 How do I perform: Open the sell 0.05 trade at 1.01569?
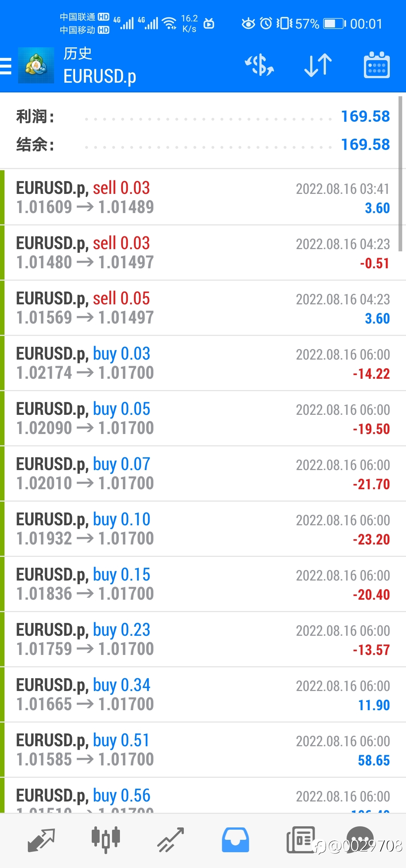pos(203,308)
